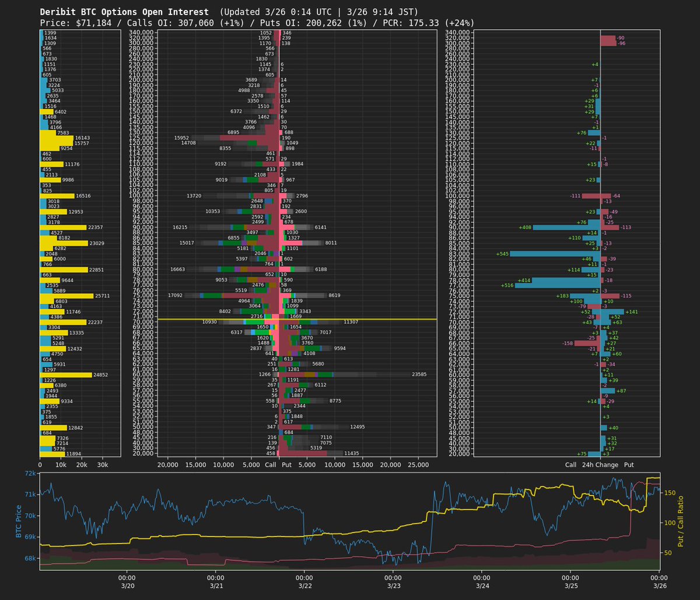Click the call value '15017' at strike 85,000
The height and width of the screenshot is (600, 700).
(x=187, y=243)
